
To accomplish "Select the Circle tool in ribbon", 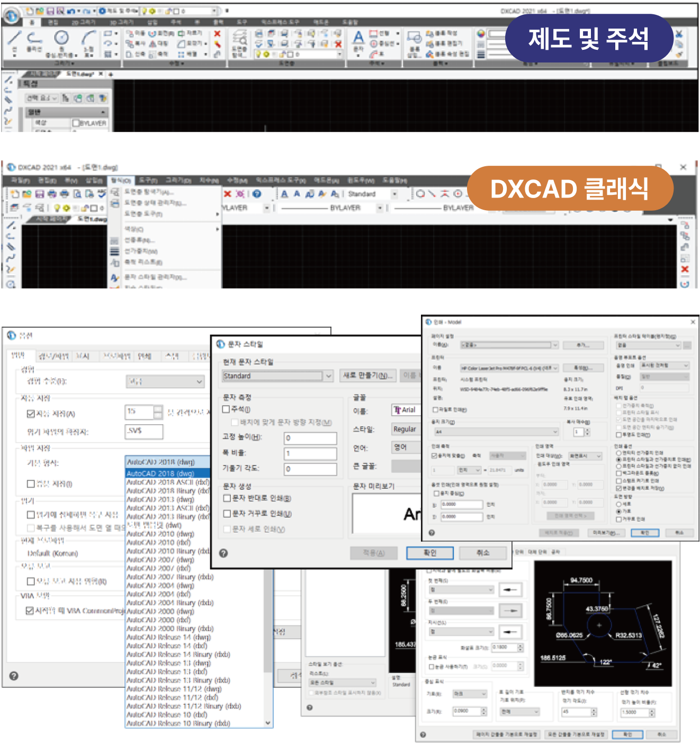I will click(62, 38).
